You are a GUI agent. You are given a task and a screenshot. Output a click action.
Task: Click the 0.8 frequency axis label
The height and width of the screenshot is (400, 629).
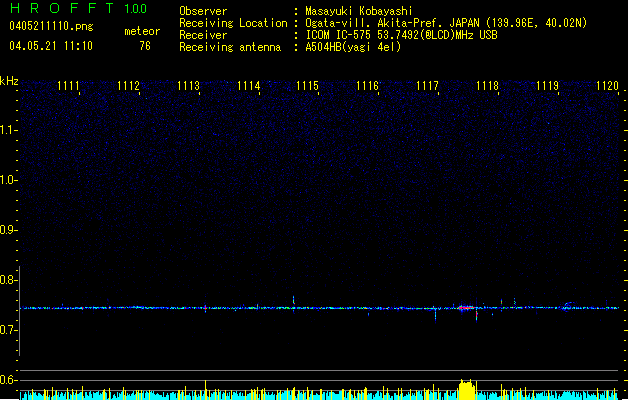pyautogui.click(x=8, y=280)
